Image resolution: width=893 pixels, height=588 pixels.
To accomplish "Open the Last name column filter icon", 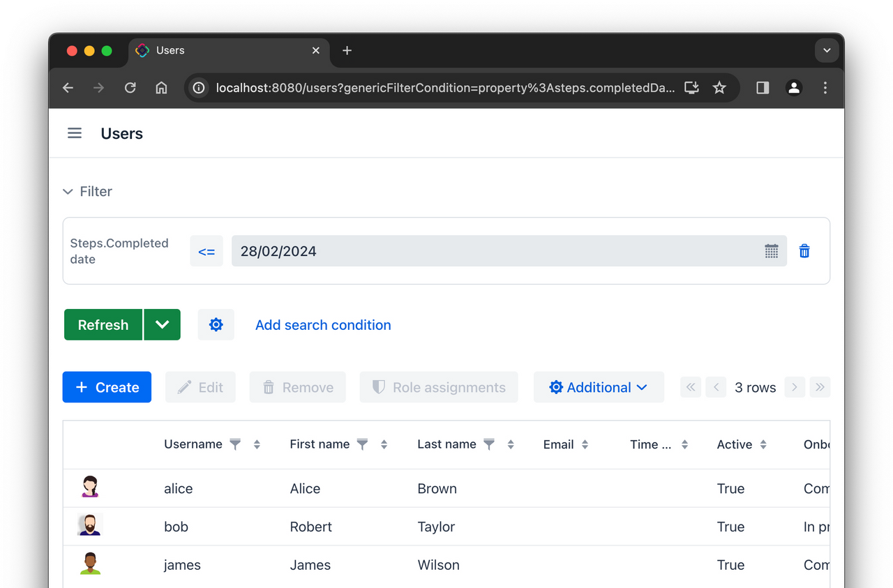I will click(x=489, y=444).
